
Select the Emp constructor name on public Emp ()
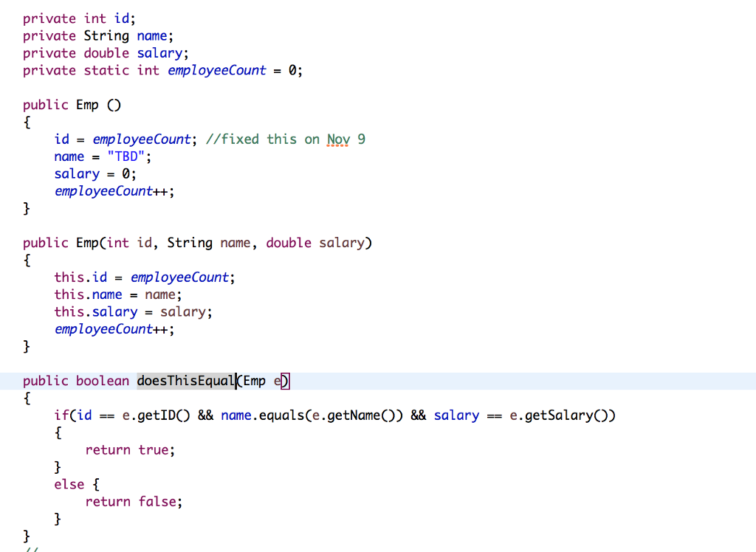point(89,104)
